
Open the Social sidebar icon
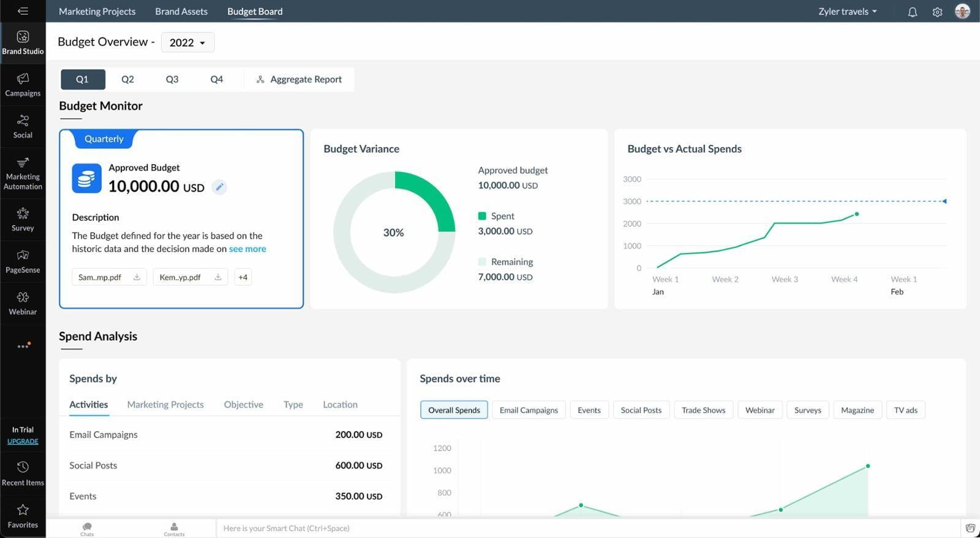click(23, 126)
